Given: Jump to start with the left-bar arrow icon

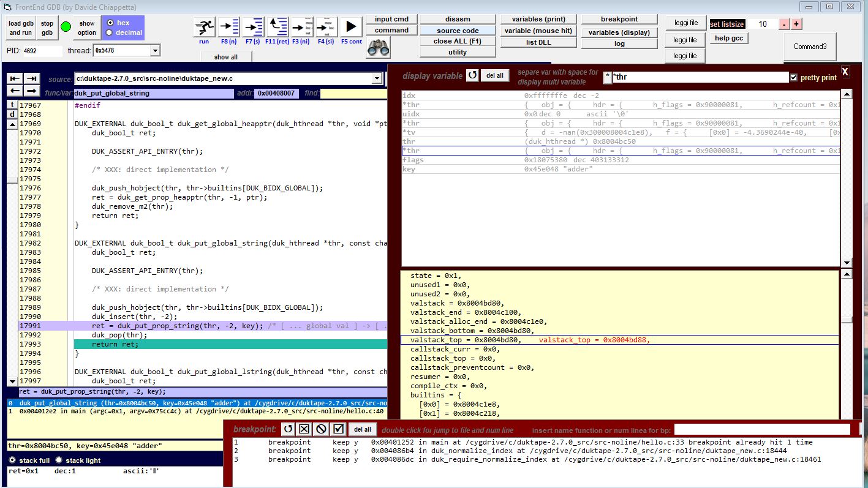Looking at the screenshot, I should [x=15, y=78].
